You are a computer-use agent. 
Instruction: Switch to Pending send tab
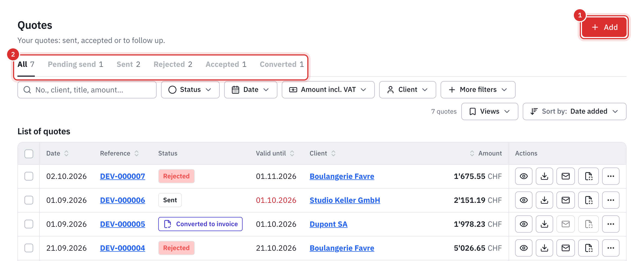[x=75, y=64]
